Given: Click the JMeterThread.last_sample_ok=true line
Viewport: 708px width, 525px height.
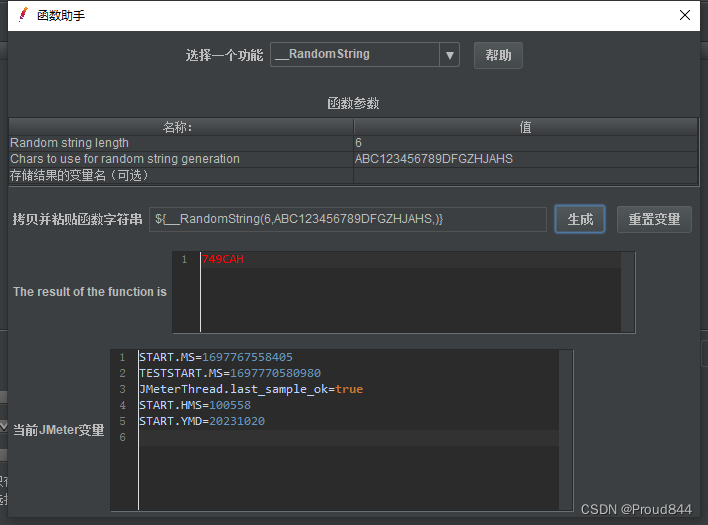Looking at the screenshot, I should click(251, 389).
